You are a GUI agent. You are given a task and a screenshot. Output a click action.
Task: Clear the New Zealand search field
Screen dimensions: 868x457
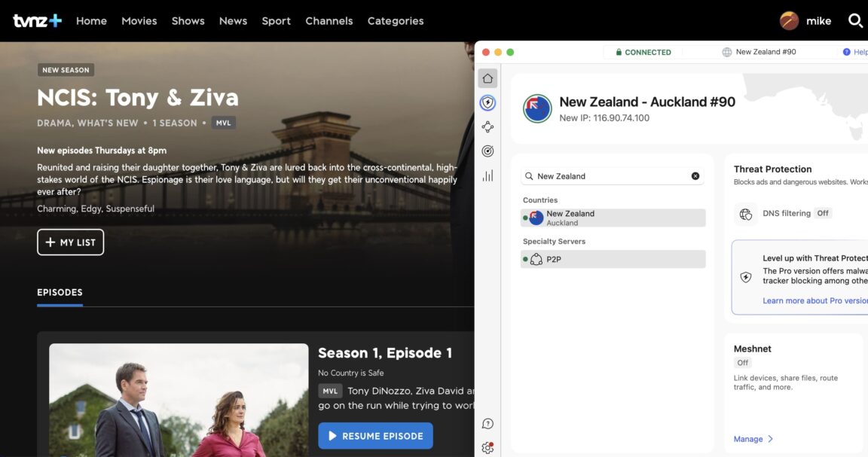[x=694, y=175]
